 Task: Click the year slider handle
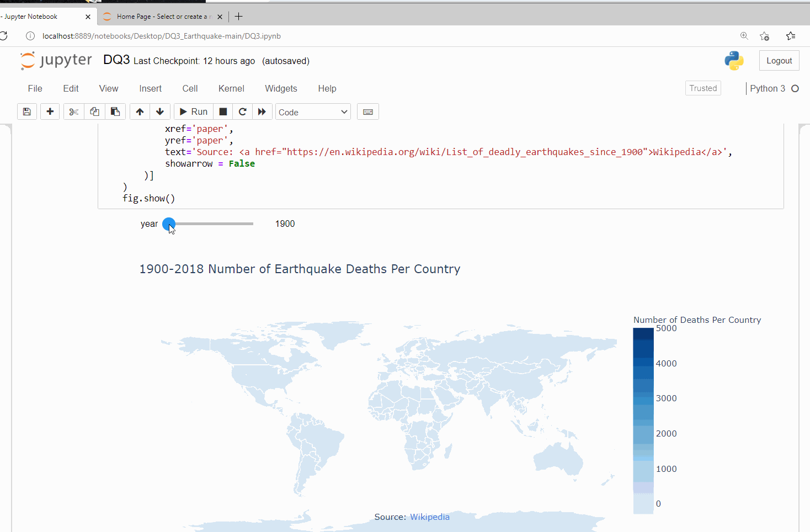point(169,224)
